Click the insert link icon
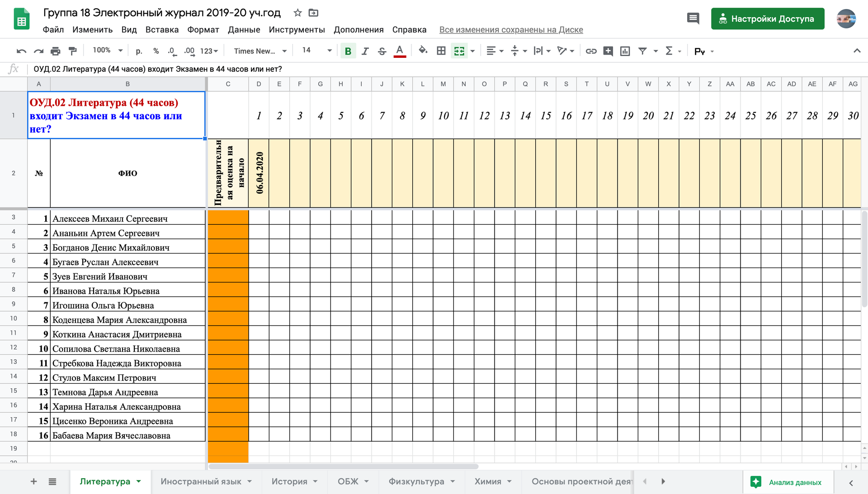 (x=591, y=51)
